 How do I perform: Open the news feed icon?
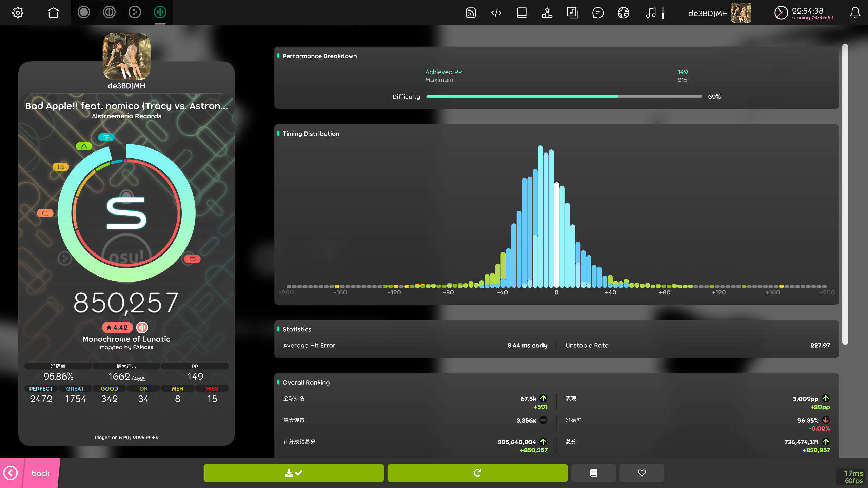[x=471, y=13]
